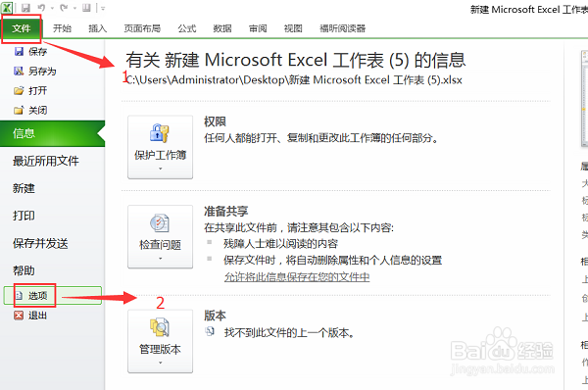Open Customize Quick Access Toolbar dropdown
The width and height of the screenshot is (588, 390).
click(x=103, y=8)
